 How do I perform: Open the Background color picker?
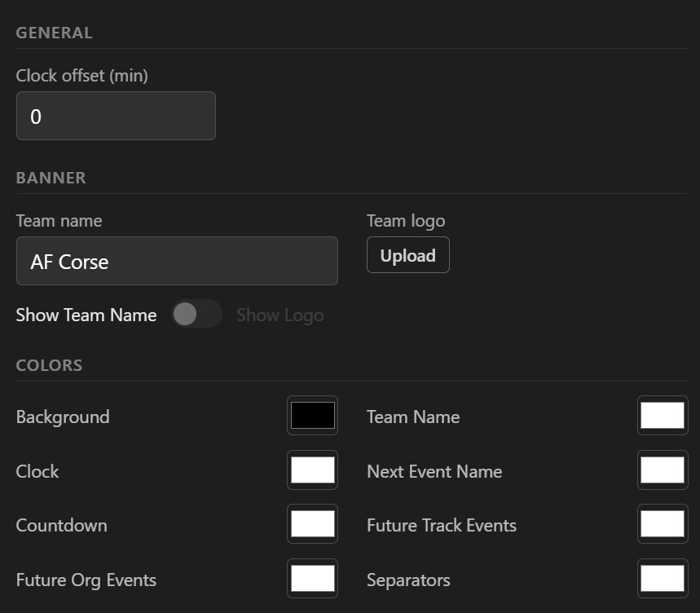coord(312,415)
